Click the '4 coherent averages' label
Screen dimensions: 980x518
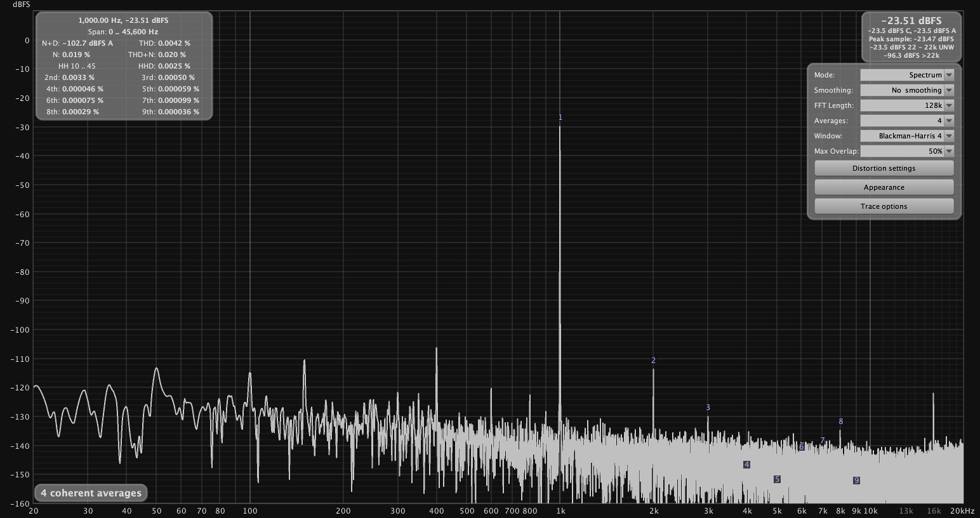tap(91, 493)
